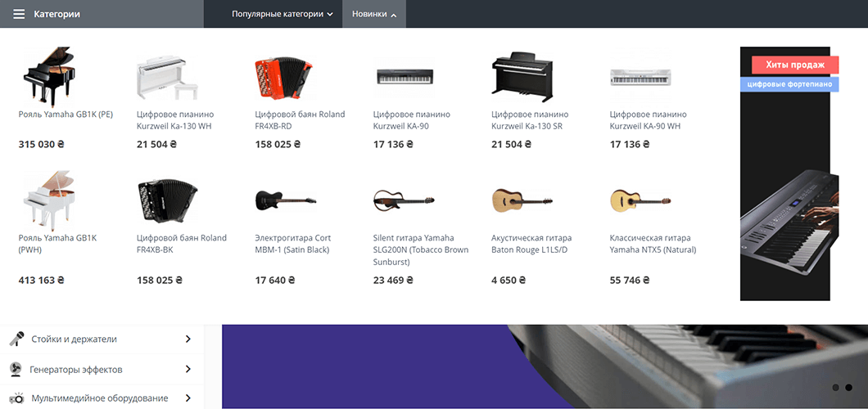Open Классическая гитара Yamaha NTX5 (Natural) link

click(x=653, y=244)
